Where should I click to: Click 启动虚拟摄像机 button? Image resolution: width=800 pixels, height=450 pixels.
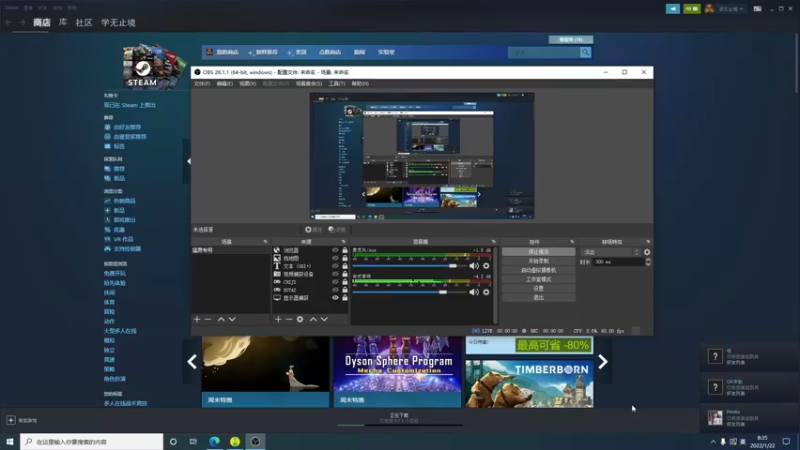[x=538, y=270]
